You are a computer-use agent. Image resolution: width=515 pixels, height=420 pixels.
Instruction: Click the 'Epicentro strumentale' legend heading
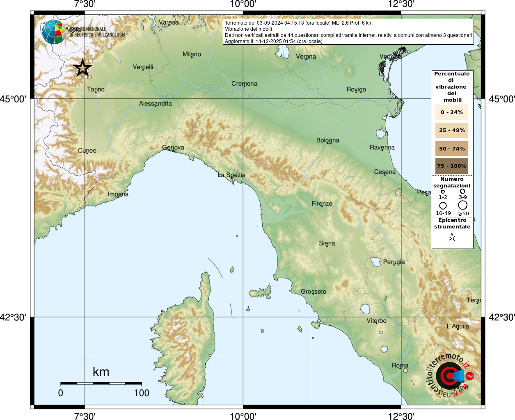coord(452,224)
